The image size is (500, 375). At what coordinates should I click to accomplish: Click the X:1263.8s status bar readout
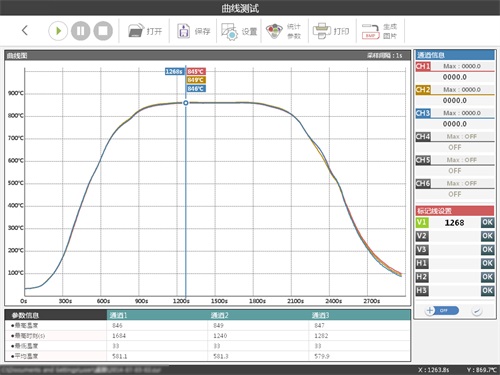[433, 370]
